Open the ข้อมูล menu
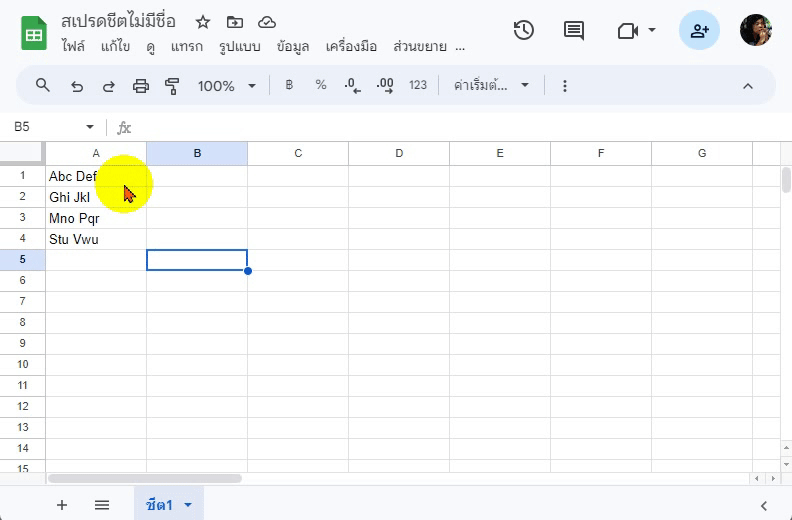 [x=295, y=46]
